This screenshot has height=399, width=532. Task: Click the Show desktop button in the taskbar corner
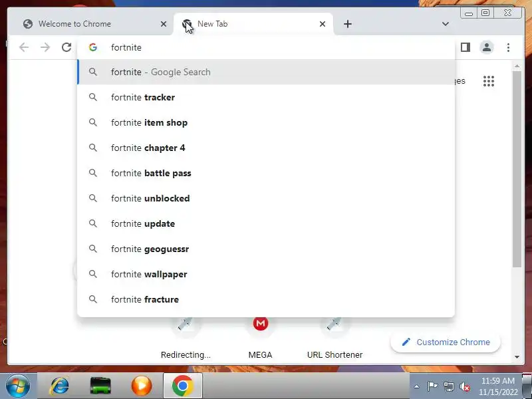click(527, 386)
